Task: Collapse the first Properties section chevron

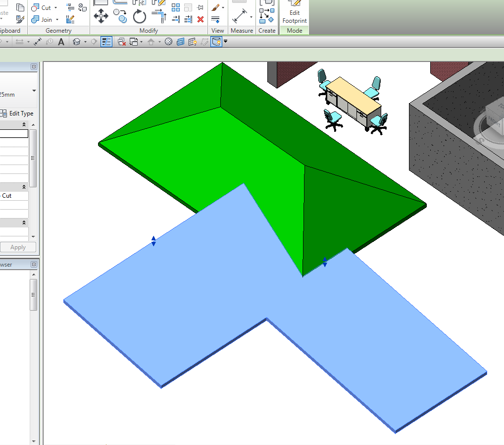Action: [24, 124]
